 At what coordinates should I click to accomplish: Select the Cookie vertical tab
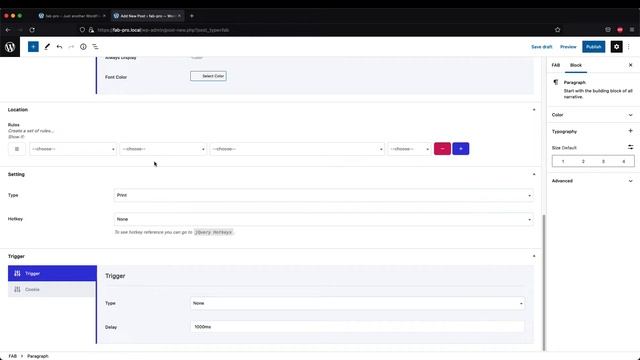tap(52, 289)
